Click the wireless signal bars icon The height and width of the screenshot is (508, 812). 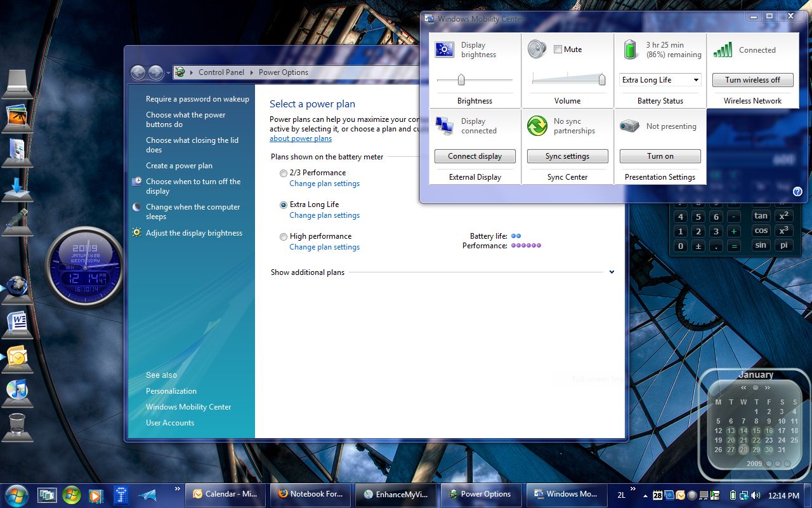pos(723,50)
